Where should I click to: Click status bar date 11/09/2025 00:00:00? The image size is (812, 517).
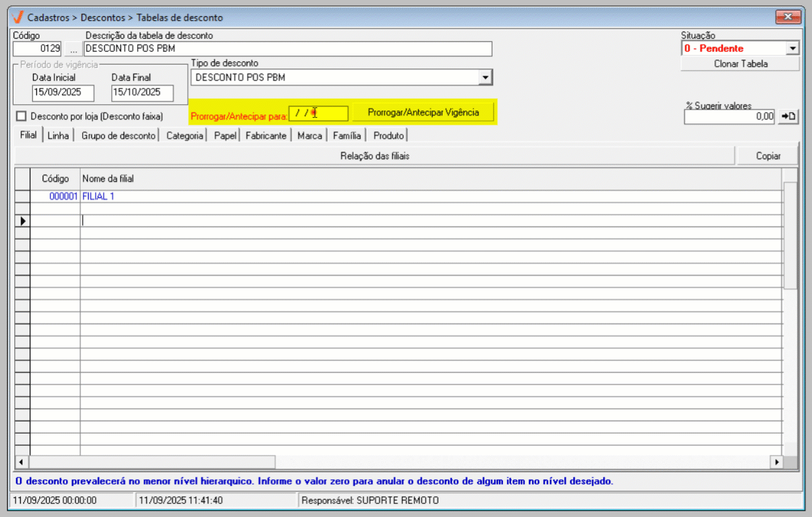73,500
